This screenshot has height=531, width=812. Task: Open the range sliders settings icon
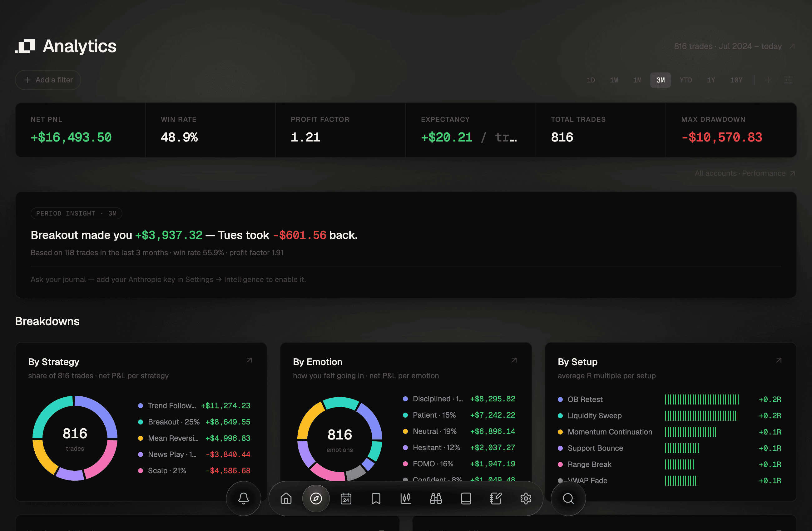point(788,80)
